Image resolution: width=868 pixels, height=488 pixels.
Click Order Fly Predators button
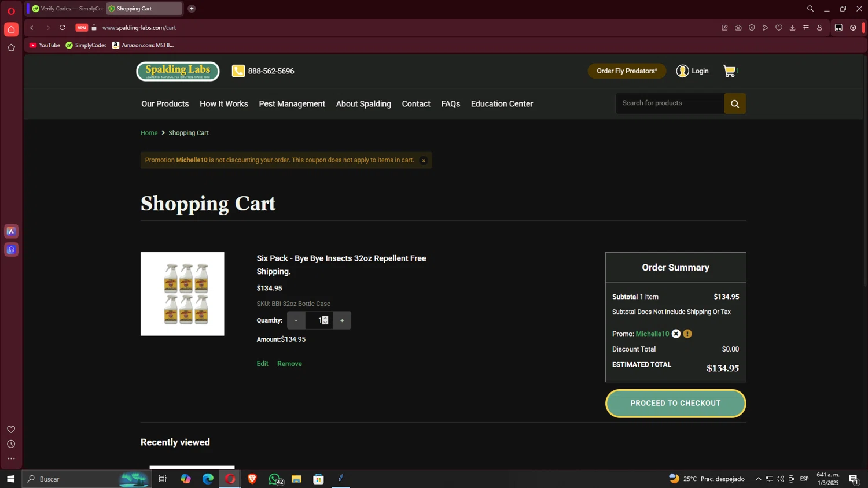coord(627,71)
